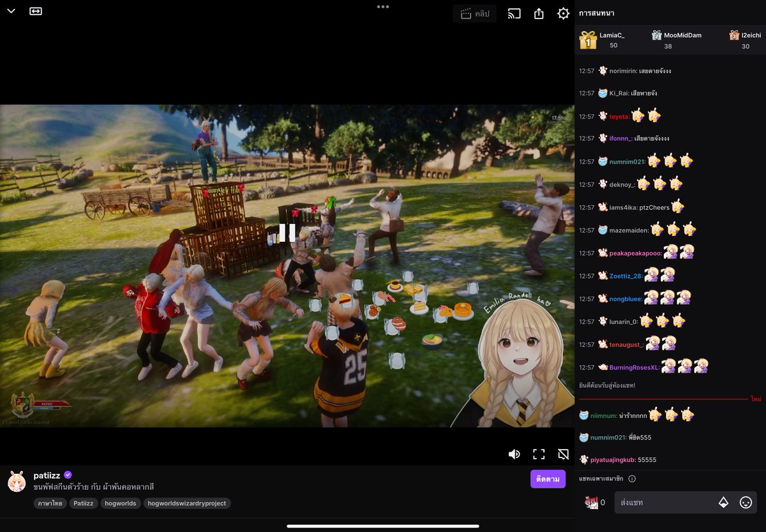Open the การสนทนา chat header
The height and width of the screenshot is (532, 766).
[x=597, y=13]
